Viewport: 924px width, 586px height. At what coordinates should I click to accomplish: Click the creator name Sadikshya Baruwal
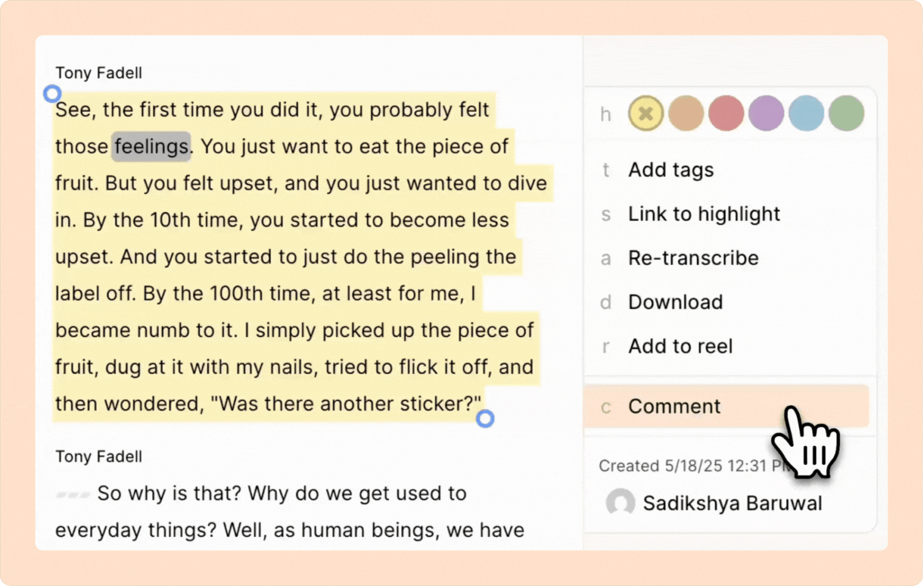coord(732,503)
